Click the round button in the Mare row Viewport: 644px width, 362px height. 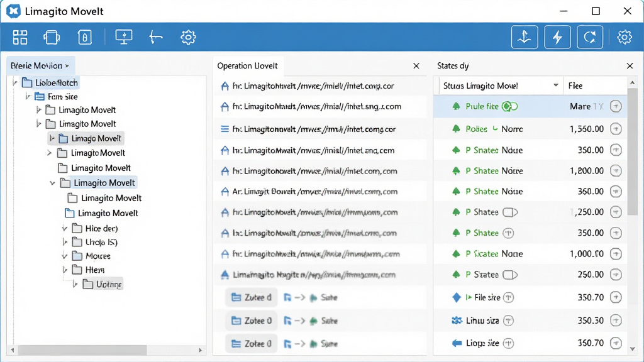click(616, 106)
